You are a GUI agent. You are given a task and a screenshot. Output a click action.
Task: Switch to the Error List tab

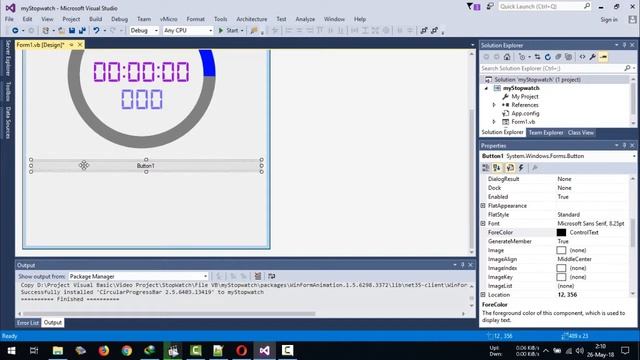point(28,323)
